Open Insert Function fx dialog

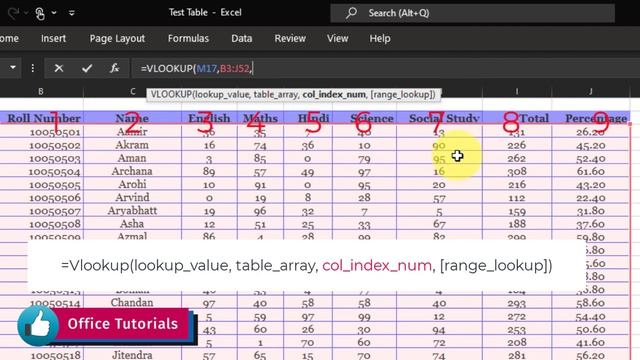tap(114, 68)
